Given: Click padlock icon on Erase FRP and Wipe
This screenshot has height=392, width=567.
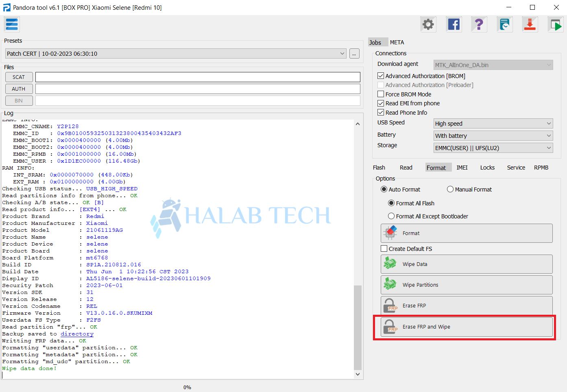Looking at the screenshot, I should point(390,327).
